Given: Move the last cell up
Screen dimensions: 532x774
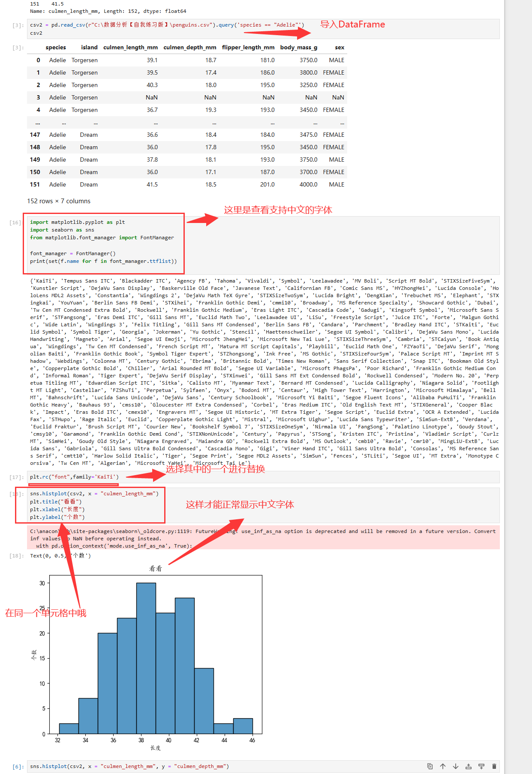Looking at the screenshot, I should point(443,766).
